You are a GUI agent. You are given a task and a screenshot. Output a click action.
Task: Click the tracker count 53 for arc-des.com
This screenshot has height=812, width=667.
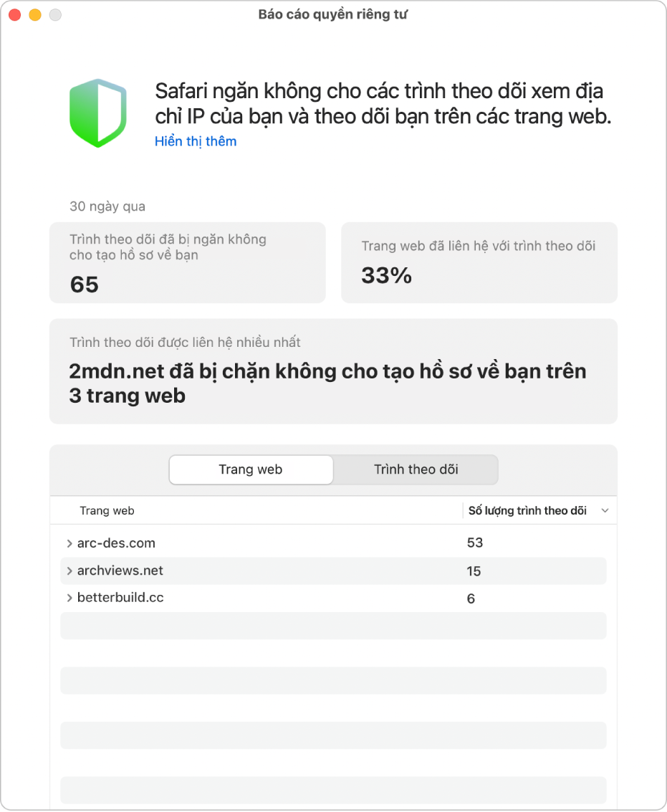tap(474, 543)
